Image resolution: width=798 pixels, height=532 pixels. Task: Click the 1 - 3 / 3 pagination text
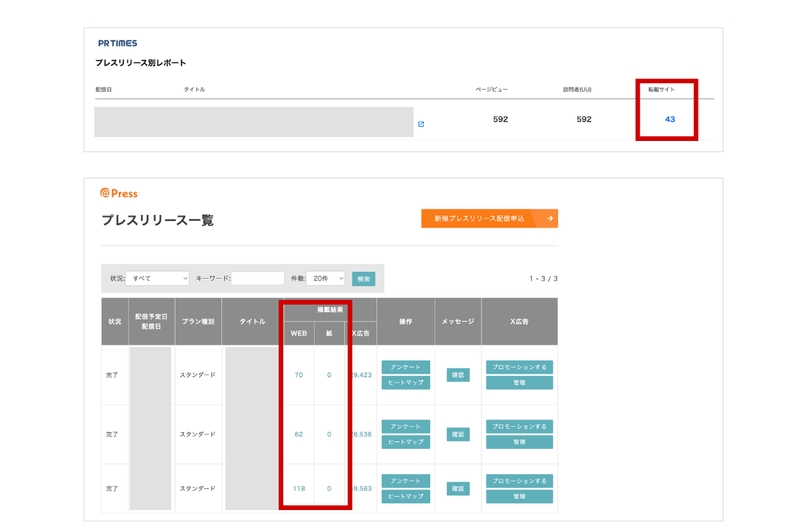pyautogui.click(x=543, y=279)
